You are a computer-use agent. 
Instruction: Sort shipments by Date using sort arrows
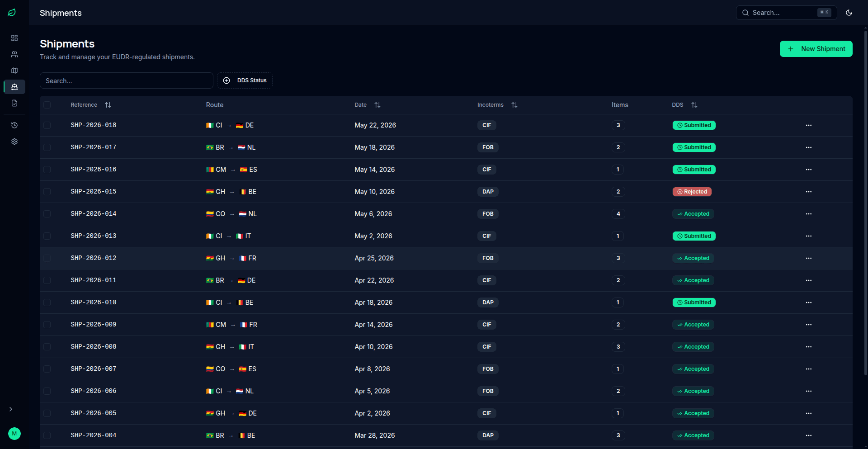pos(378,105)
